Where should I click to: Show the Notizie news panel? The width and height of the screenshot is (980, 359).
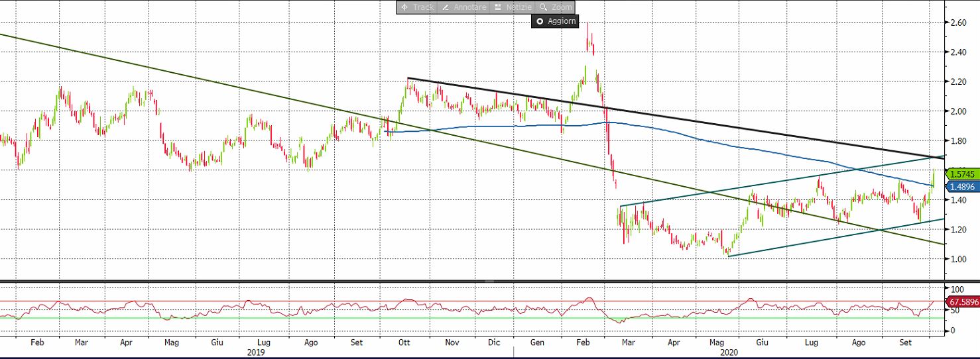pyautogui.click(x=511, y=7)
